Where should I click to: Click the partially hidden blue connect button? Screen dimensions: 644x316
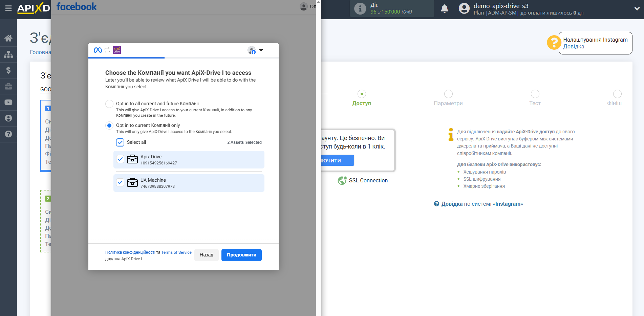coord(337,160)
